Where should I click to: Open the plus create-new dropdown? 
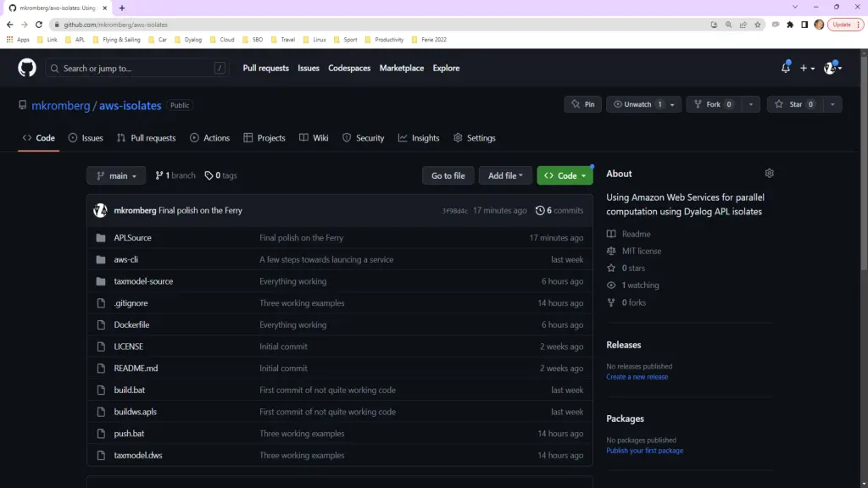pos(806,68)
